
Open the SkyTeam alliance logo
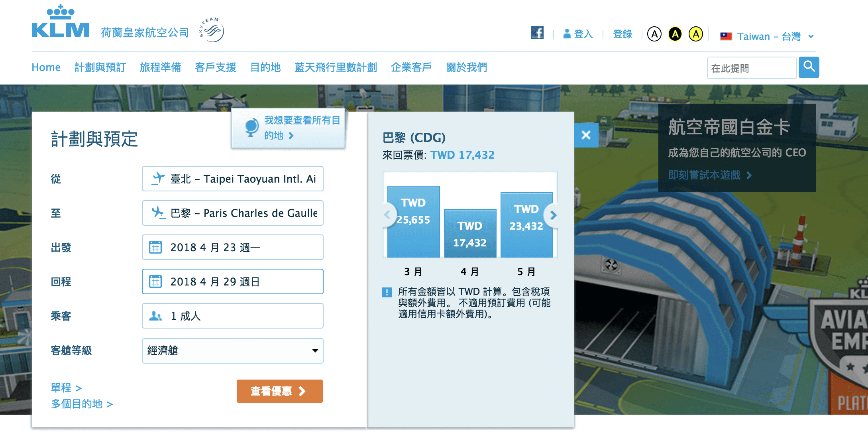(x=212, y=30)
